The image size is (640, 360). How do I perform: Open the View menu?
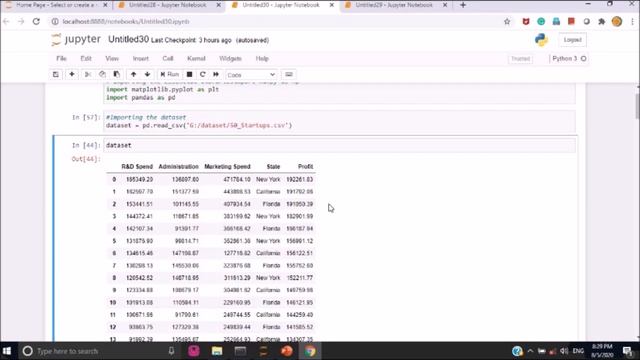point(112,59)
